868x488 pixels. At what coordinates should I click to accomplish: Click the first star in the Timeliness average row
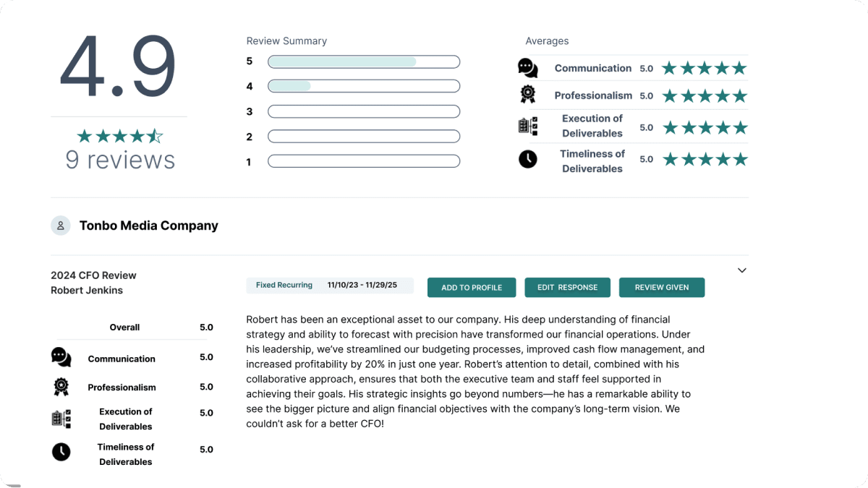pos(670,158)
